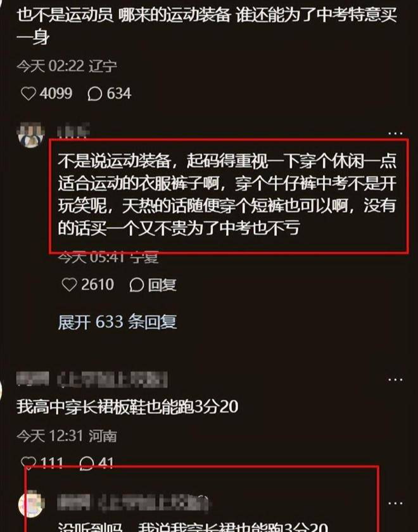This screenshot has width=418, height=532.
Task: Tap the 回复 reply text button
Action: (162, 285)
